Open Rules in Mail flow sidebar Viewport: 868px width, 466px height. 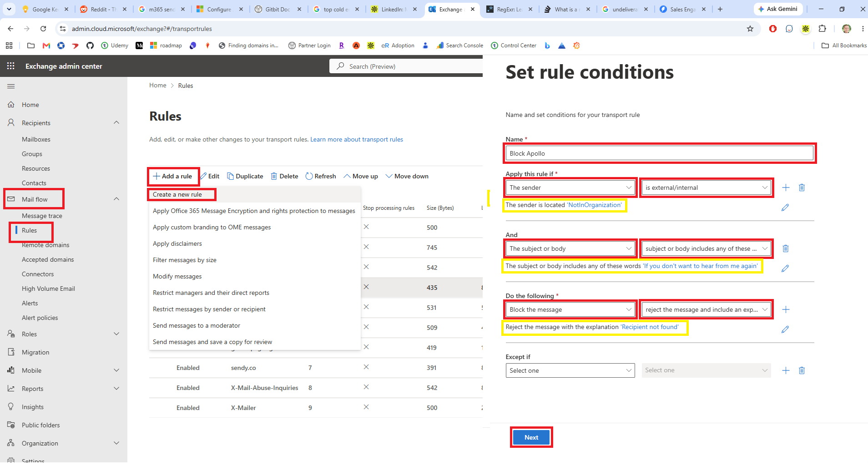click(30, 230)
